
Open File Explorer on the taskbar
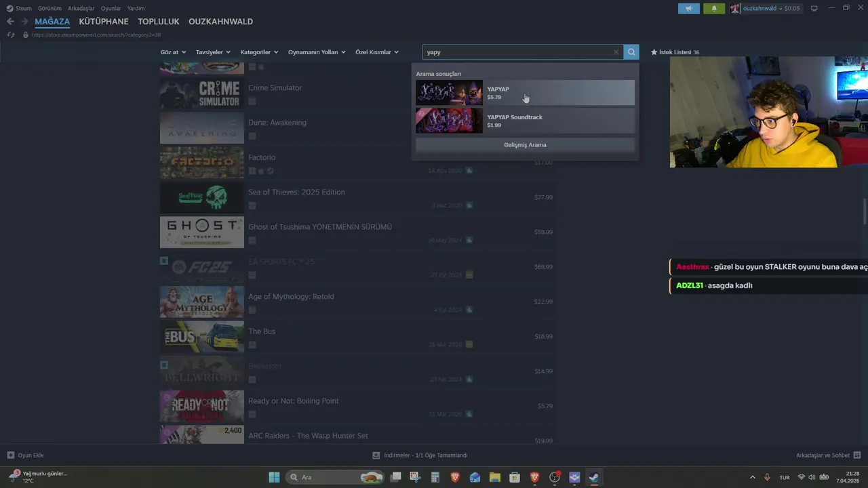pyautogui.click(x=495, y=477)
